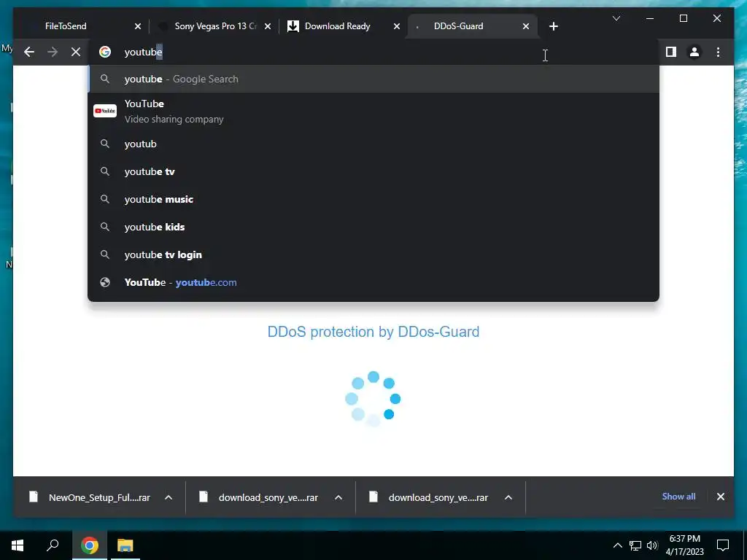Choose the 'youtube tv' suggestion
Image resolution: width=747 pixels, height=560 pixels.
373,171
